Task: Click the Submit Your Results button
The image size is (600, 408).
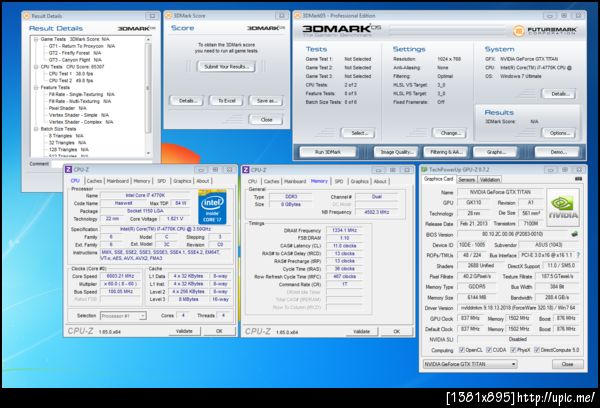Action: point(228,65)
